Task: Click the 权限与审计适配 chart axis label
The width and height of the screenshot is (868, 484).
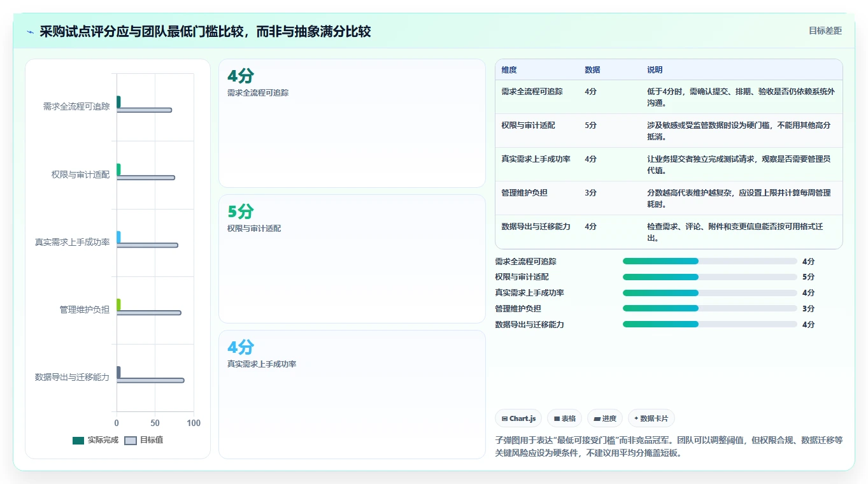Action: 80,174
